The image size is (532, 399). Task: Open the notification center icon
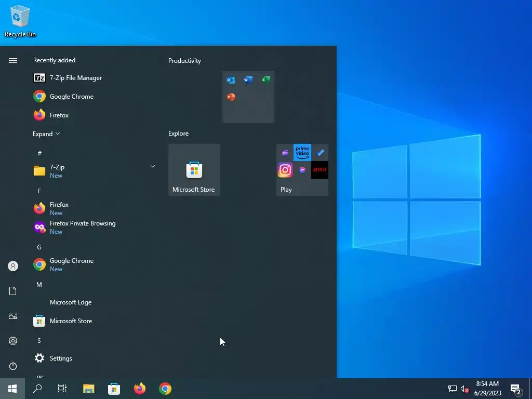coord(515,389)
